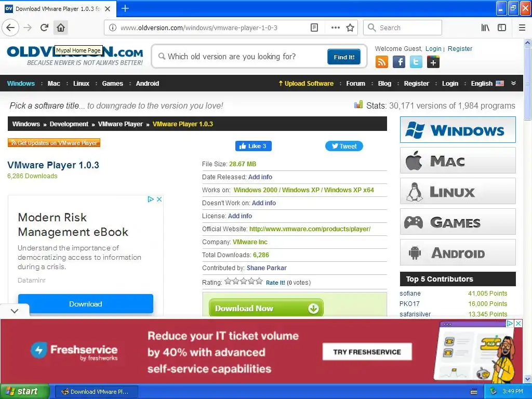Open VMware Inc company link
This screenshot has width=532, height=399.
click(250, 242)
